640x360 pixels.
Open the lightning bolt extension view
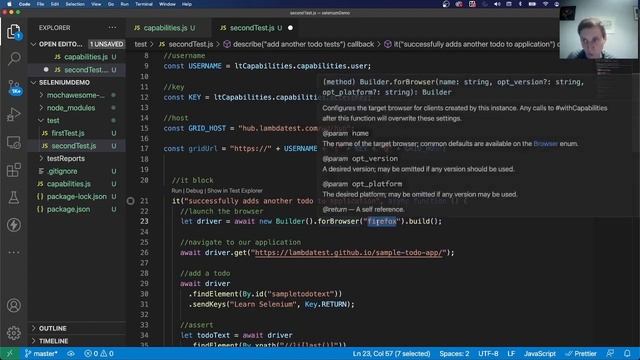(13, 225)
